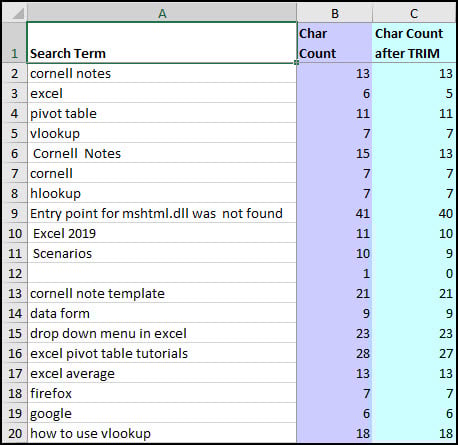Click the 'cornell' cell in row 7
The image size is (458, 445).
point(162,173)
